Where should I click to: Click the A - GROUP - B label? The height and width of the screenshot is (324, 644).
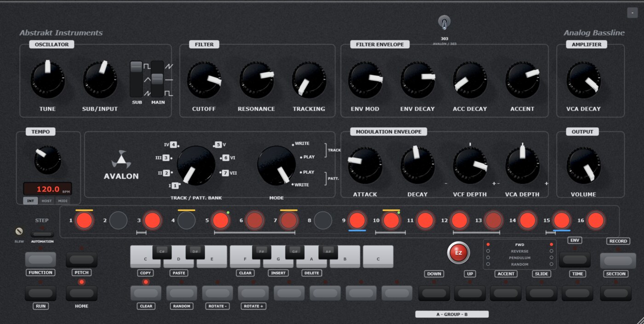coord(452,314)
